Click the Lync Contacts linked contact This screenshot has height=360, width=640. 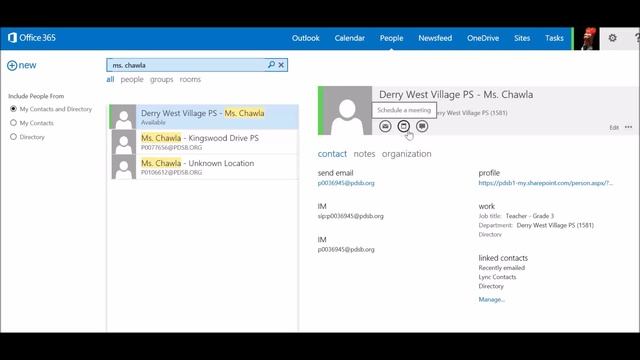(497, 277)
